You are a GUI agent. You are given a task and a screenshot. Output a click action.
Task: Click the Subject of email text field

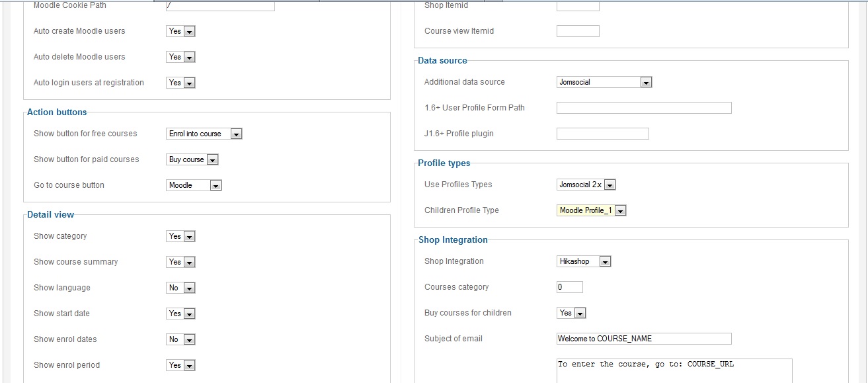644,339
